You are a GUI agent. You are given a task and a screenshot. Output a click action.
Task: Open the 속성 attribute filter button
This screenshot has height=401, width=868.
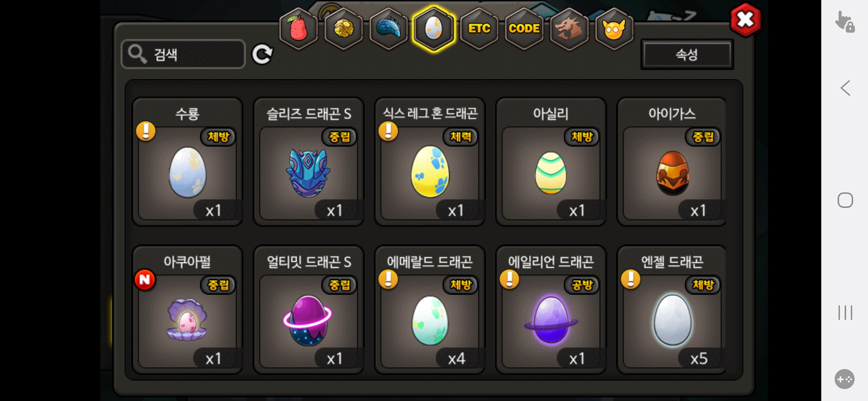(687, 55)
